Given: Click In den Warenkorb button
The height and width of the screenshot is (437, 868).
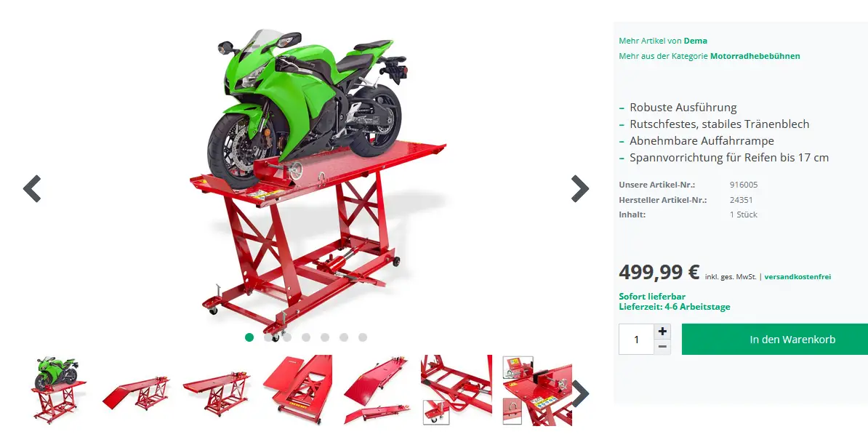Looking at the screenshot, I should click(775, 340).
